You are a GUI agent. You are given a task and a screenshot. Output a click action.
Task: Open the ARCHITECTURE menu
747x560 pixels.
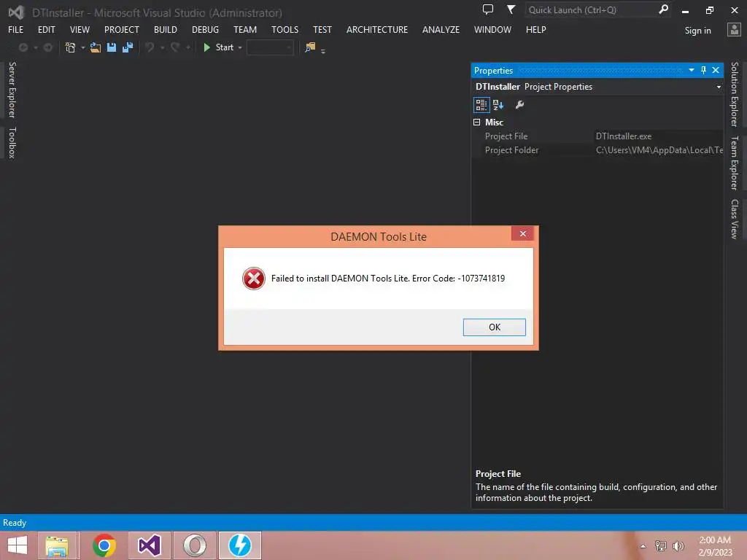(377, 29)
